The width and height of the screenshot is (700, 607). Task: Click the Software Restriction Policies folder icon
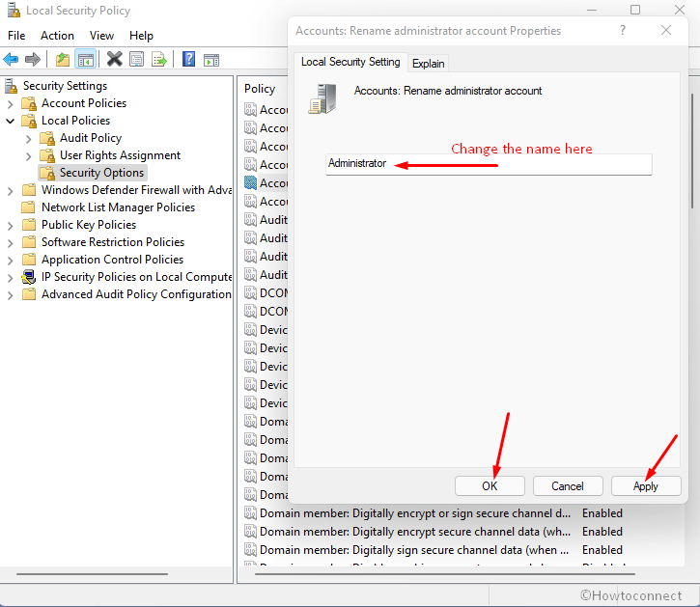pos(29,242)
